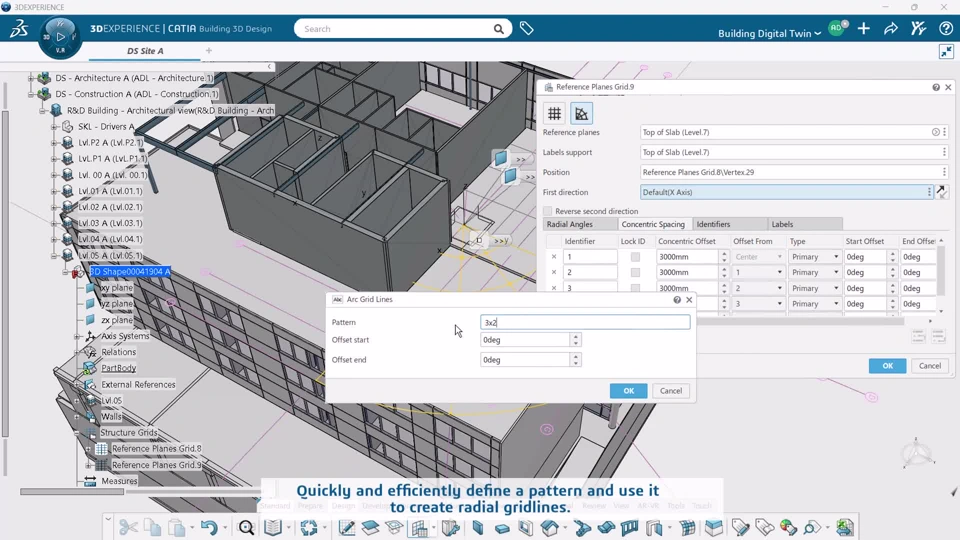This screenshot has height=540, width=960.
Task: Close the Arc Grid Lines dialog
Action: [689, 299]
